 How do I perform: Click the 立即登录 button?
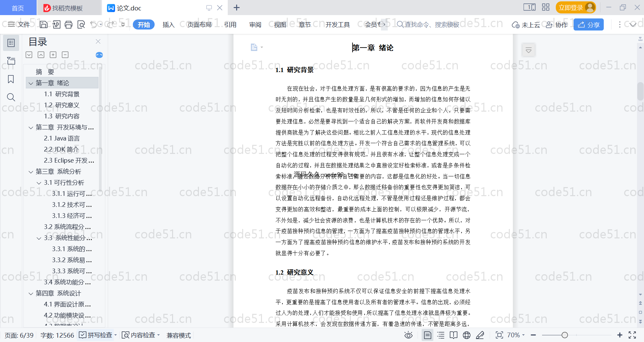(x=576, y=7)
